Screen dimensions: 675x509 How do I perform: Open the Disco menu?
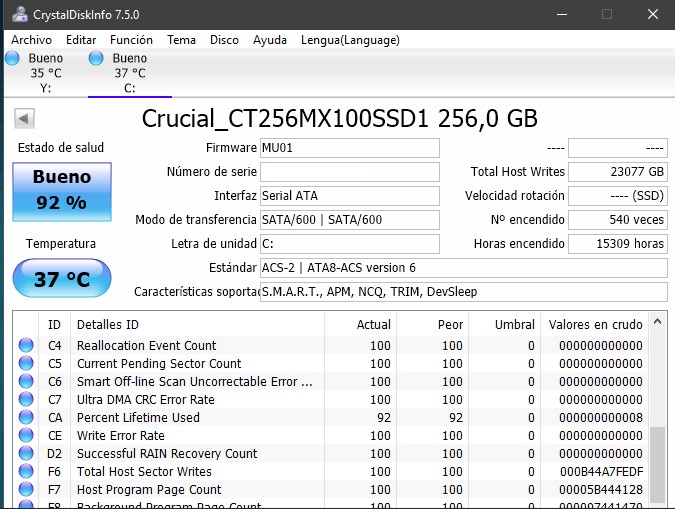tap(224, 40)
